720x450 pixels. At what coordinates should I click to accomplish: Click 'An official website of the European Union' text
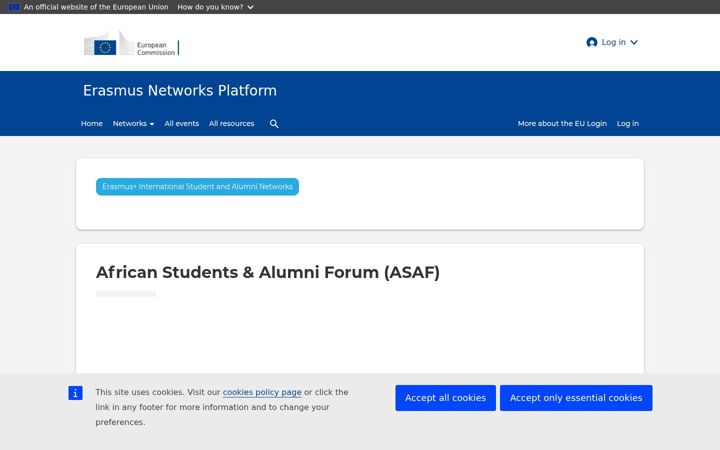point(96,7)
